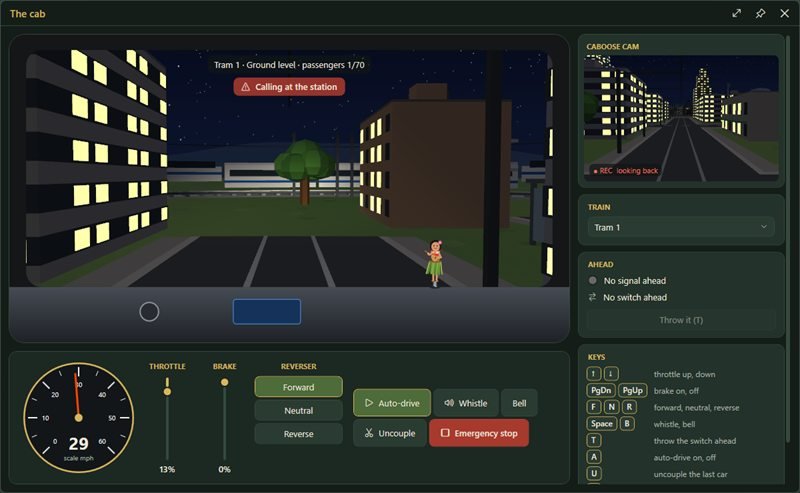Set reverser to Forward

298,387
